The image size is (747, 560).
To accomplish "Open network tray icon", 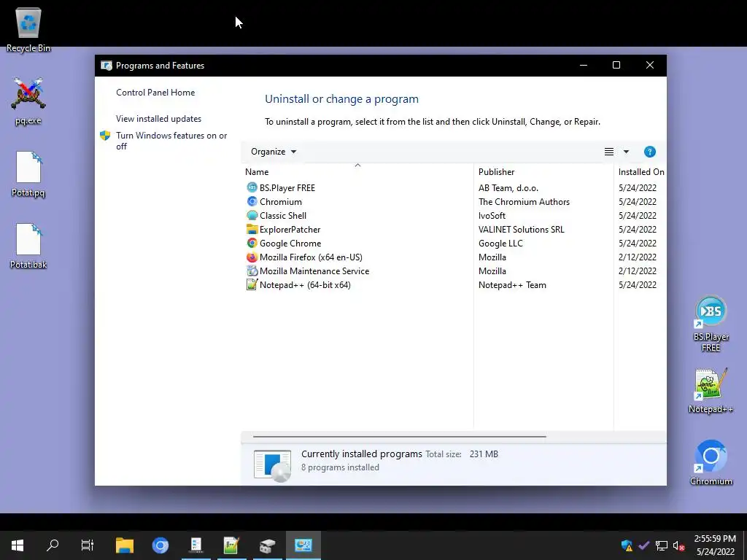I will [661, 545].
